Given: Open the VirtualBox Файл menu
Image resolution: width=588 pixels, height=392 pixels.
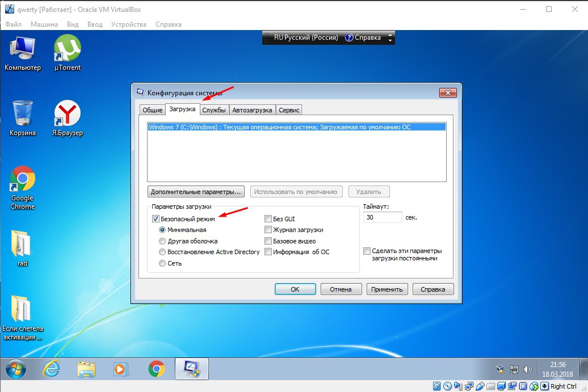Looking at the screenshot, I should (14, 24).
